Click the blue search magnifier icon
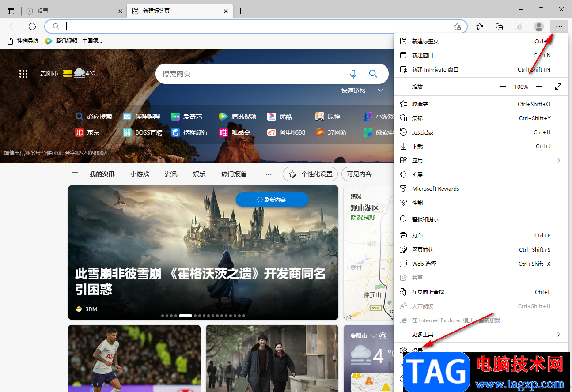Image resolution: width=572 pixels, height=392 pixels. pyautogui.click(x=373, y=74)
